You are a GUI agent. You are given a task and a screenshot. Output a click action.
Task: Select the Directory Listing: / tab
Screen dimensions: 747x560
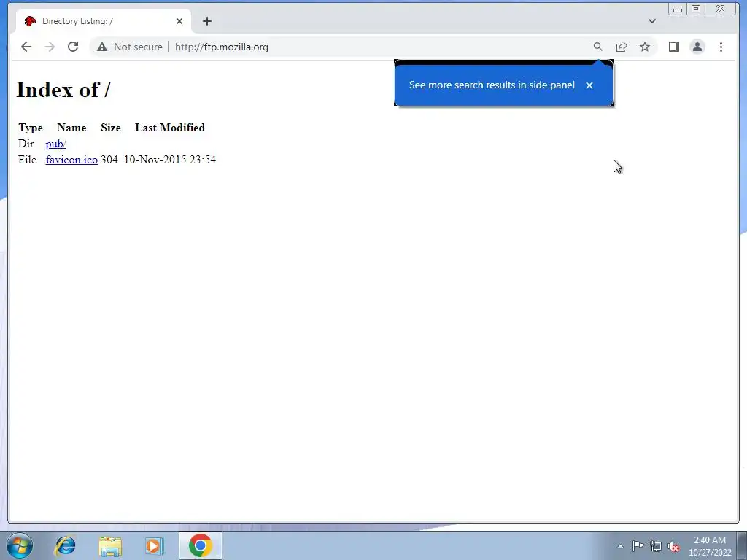click(x=104, y=21)
